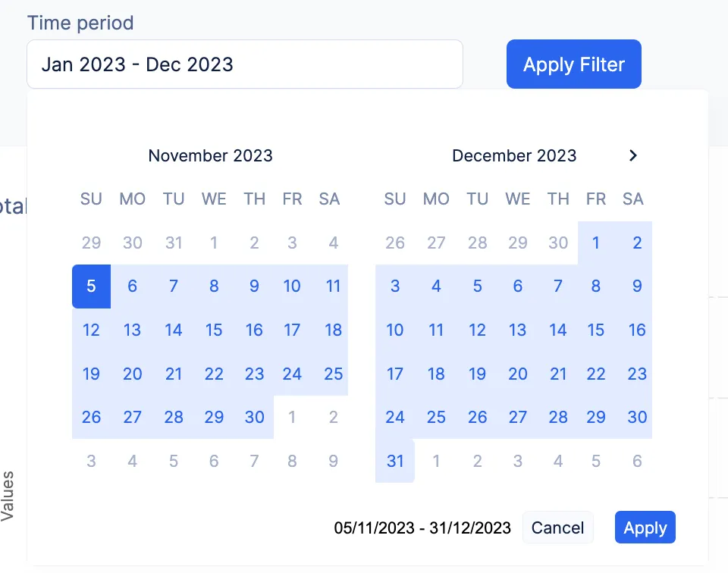Go to next month using chevron arrow
728x573 pixels.
[632, 155]
